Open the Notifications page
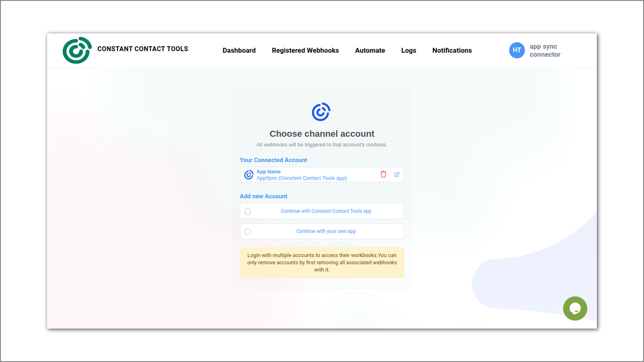The height and width of the screenshot is (362, 644). click(x=452, y=50)
